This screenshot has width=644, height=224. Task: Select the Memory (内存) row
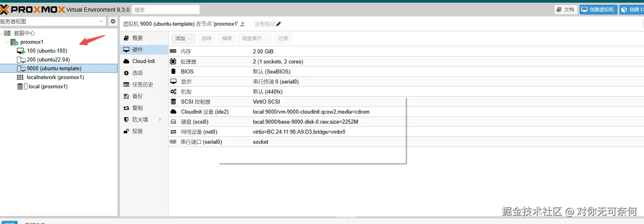406,51
